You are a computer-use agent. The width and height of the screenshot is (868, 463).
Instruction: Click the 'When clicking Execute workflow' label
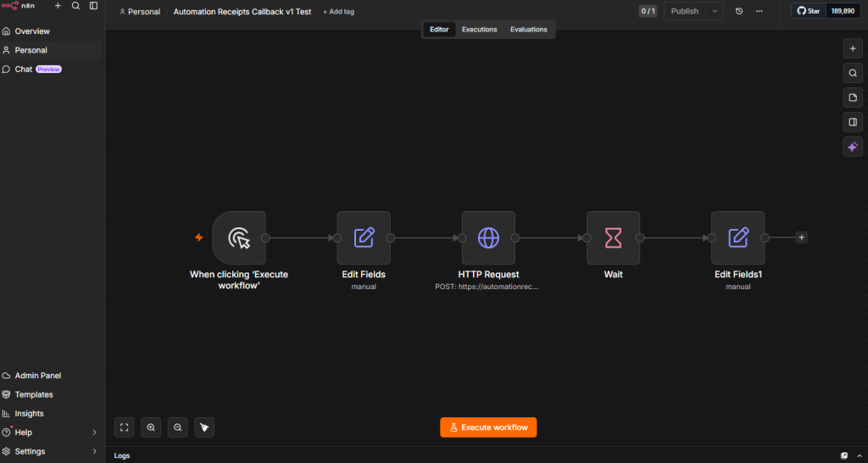(239, 280)
